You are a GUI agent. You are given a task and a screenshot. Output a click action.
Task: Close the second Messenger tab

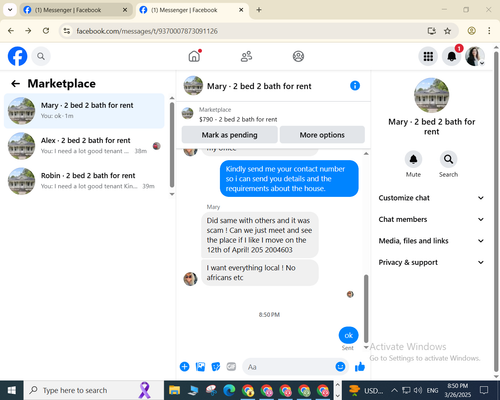coord(241,10)
